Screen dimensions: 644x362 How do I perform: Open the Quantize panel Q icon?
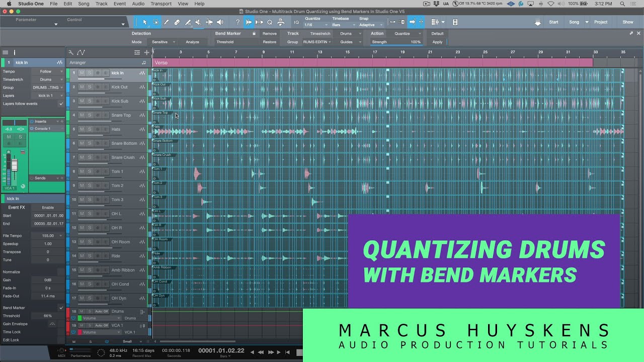(270, 22)
